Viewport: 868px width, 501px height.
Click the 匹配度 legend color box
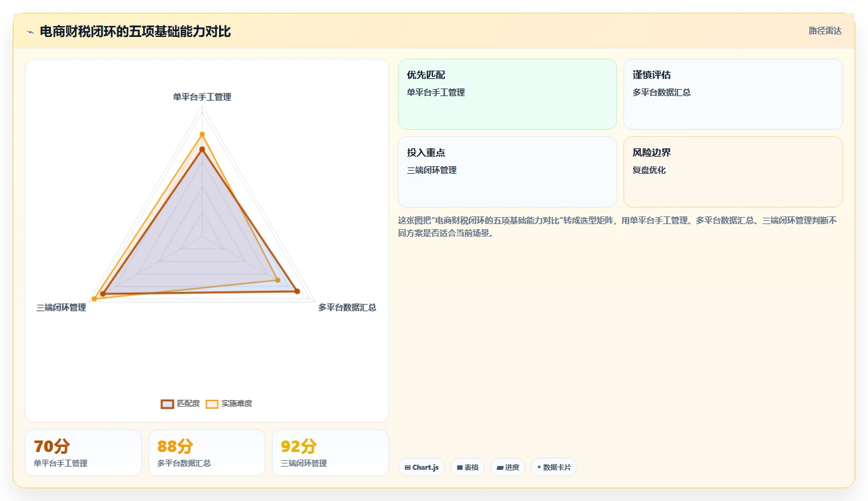coord(167,404)
